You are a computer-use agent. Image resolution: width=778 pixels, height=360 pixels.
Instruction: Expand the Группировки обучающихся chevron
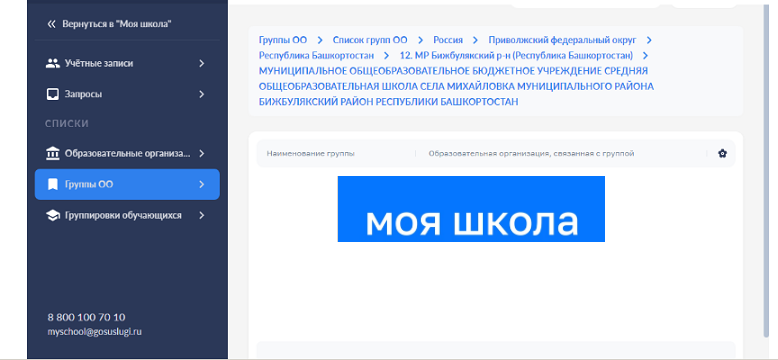pyautogui.click(x=201, y=215)
